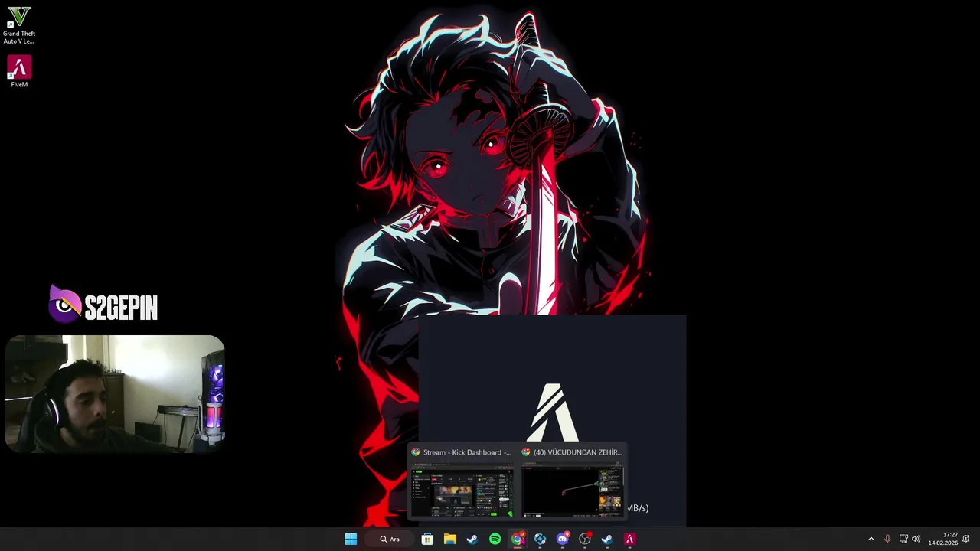Screen dimensions: 980x551
Task: Click the Google Chrome taskbar icon
Action: coord(518,539)
